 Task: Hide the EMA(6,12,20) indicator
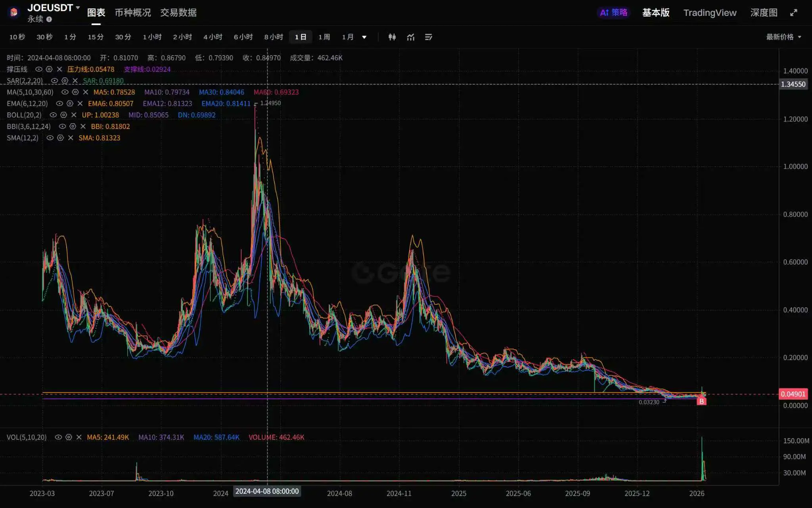click(x=59, y=104)
